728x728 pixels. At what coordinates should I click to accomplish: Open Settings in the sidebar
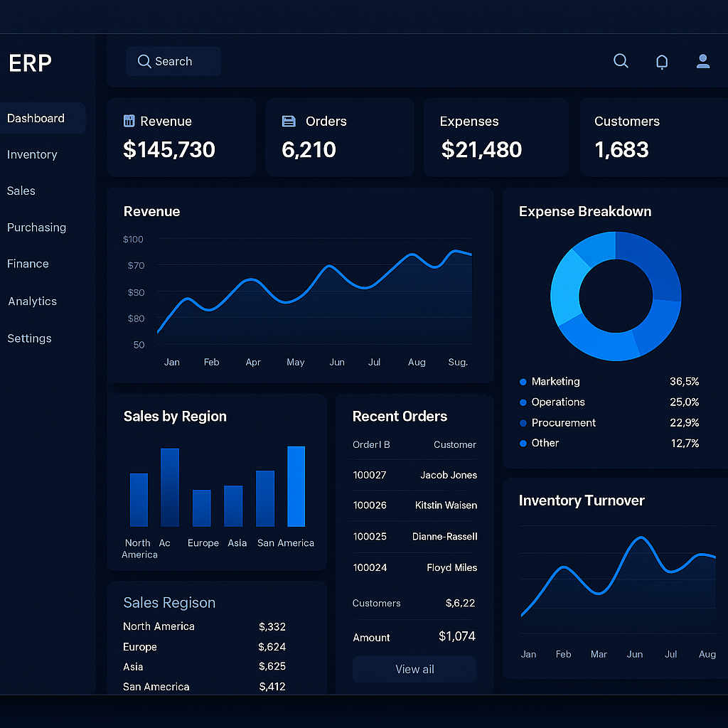click(x=29, y=338)
